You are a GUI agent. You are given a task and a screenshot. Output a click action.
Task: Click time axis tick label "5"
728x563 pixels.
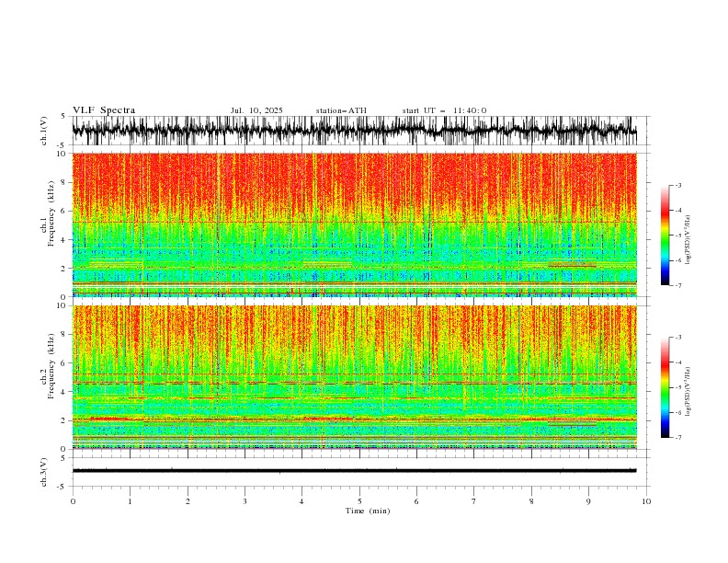(x=359, y=501)
